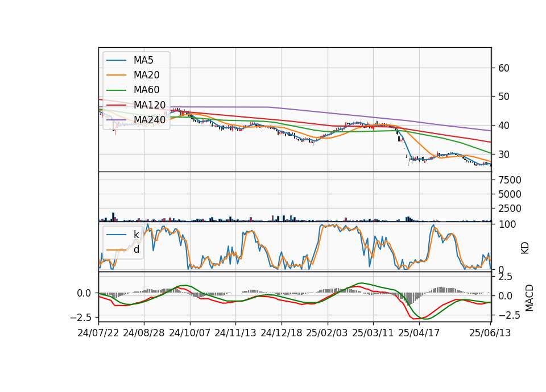Click the d legend label in KD panel
The height and width of the screenshot is (392, 546).
coord(136,249)
